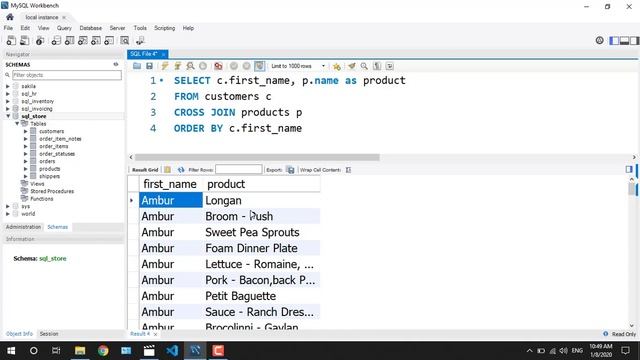Click reconnect to DBMS toolbar icon
Image resolution: width=640 pixels, height=360 pixels.
click(x=140, y=40)
